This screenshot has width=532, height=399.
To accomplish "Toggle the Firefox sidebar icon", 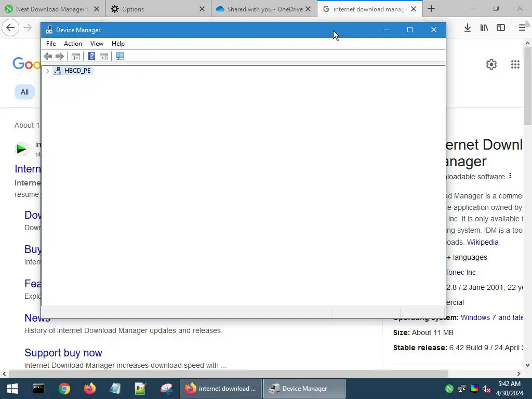I will pyautogui.click(x=501, y=28).
